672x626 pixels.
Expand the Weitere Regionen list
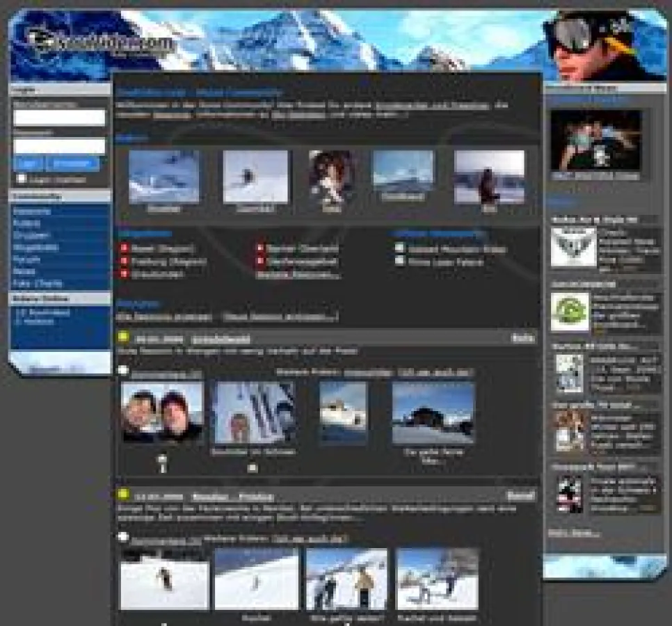[x=298, y=274]
